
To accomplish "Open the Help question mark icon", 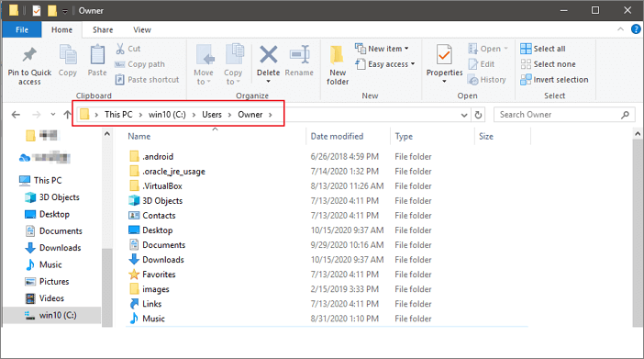I will coord(636,29).
